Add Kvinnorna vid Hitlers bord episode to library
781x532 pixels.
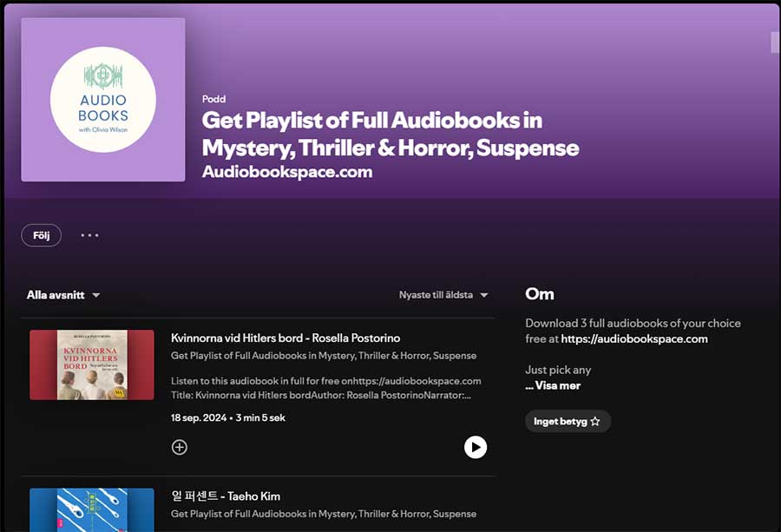coord(180,447)
